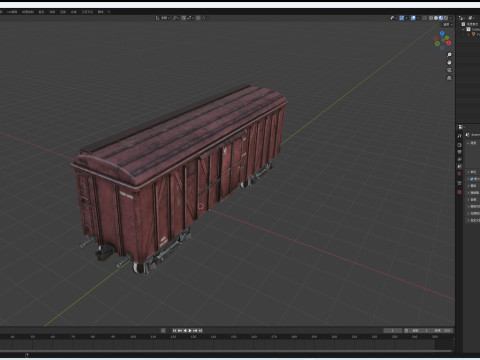Viewport: 480px width, 360px height.
Task: Open the properties editor type menu
Action: [x=461, y=127]
